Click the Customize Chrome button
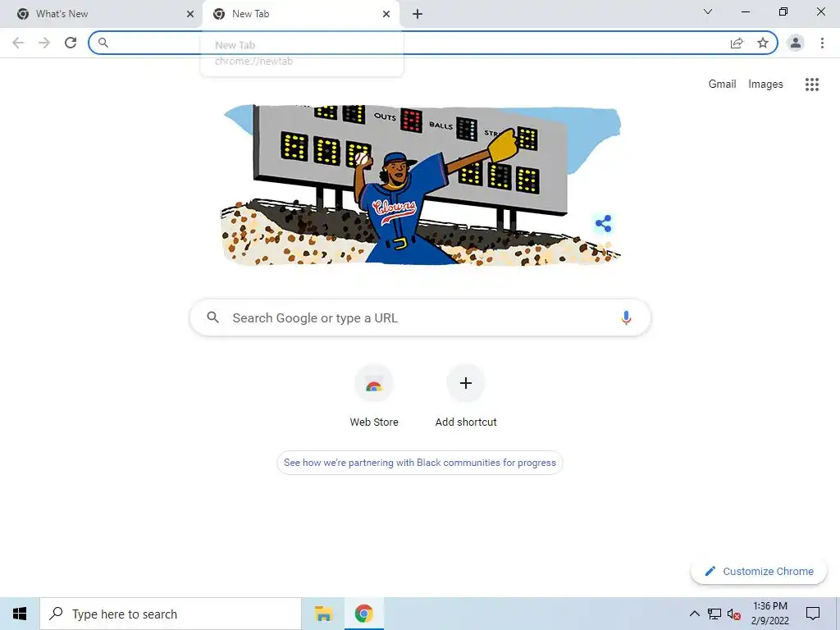The width and height of the screenshot is (840, 630). pyautogui.click(x=759, y=571)
